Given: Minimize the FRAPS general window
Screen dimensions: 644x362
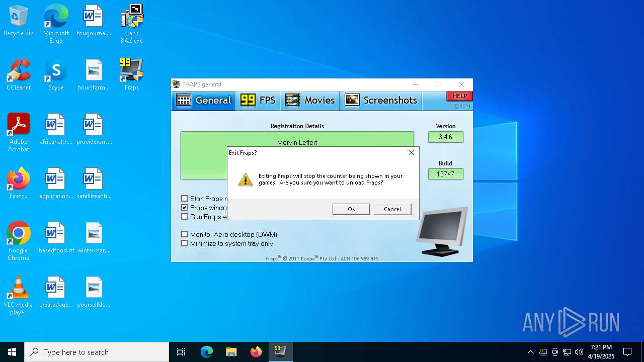Looking at the screenshot, I should pos(415,84).
